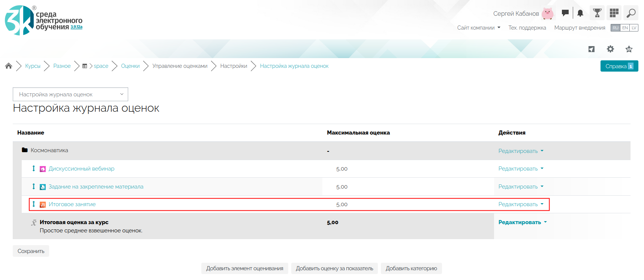This screenshot has width=644, height=280.
Task: Open the Задание на закрепление материала link
Action: tap(96, 187)
